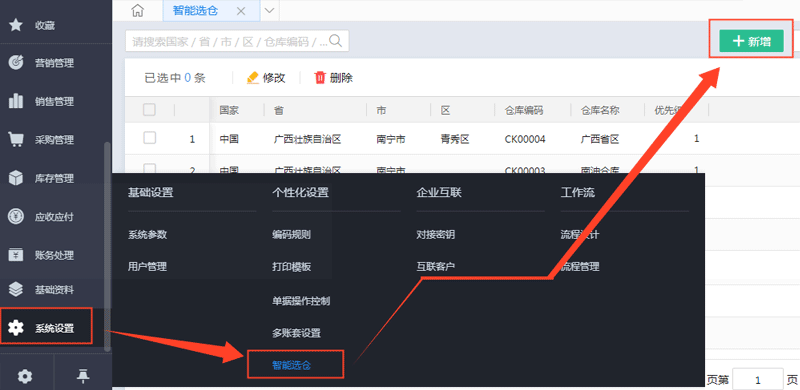
Task: Open 采购管理 shopping cart icon
Action: [x=16, y=139]
